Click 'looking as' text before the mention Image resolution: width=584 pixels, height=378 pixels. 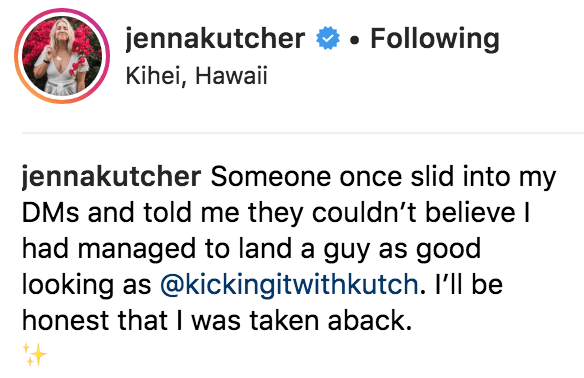(86, 285)
